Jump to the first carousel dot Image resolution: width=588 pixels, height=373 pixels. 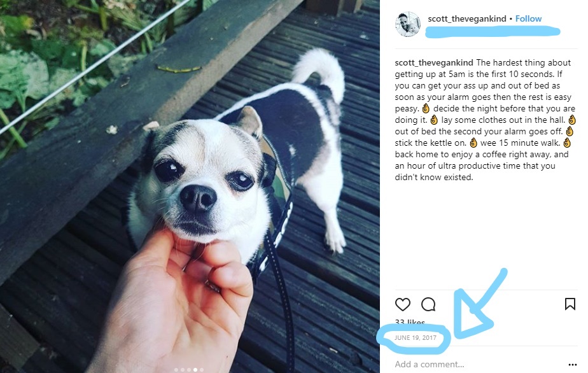pos(176,370)
